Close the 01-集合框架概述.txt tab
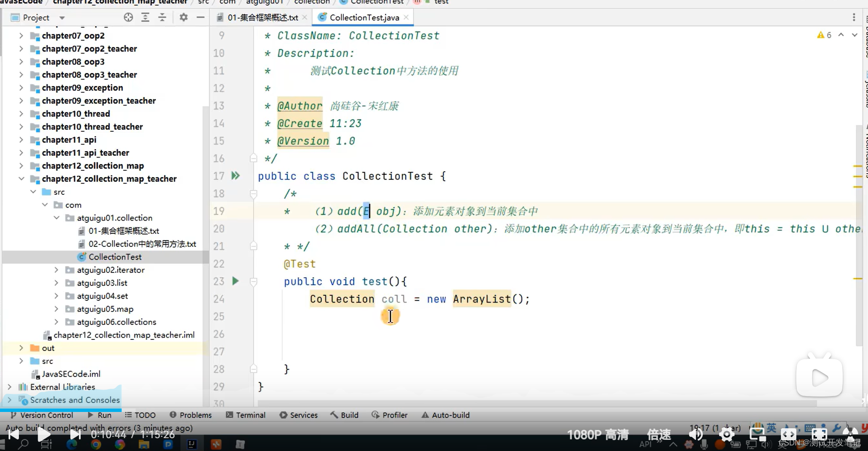Screen dimensions: 868x451 point(305,18)
